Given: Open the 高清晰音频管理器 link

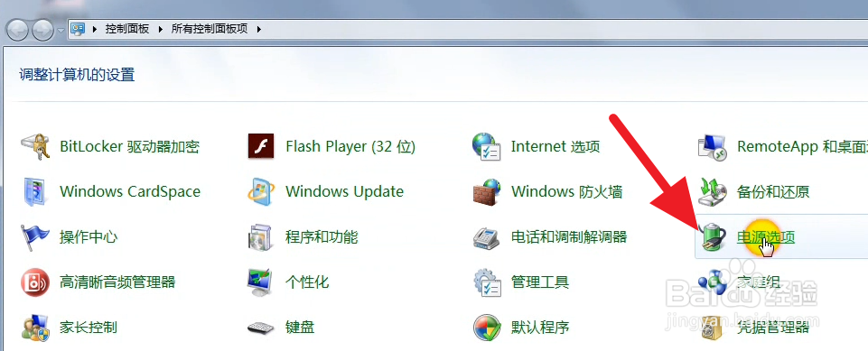Looking at the screenshot, I should tap(117, 282).
